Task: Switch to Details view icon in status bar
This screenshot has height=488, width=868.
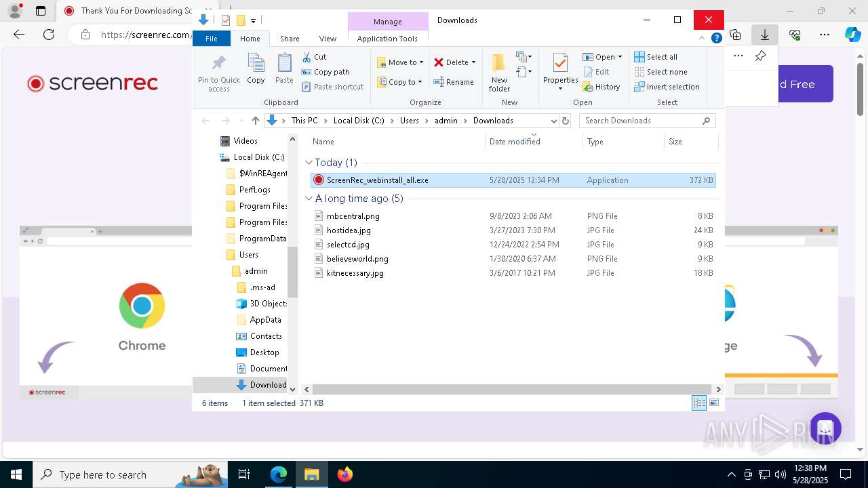Action: point(699,403)
